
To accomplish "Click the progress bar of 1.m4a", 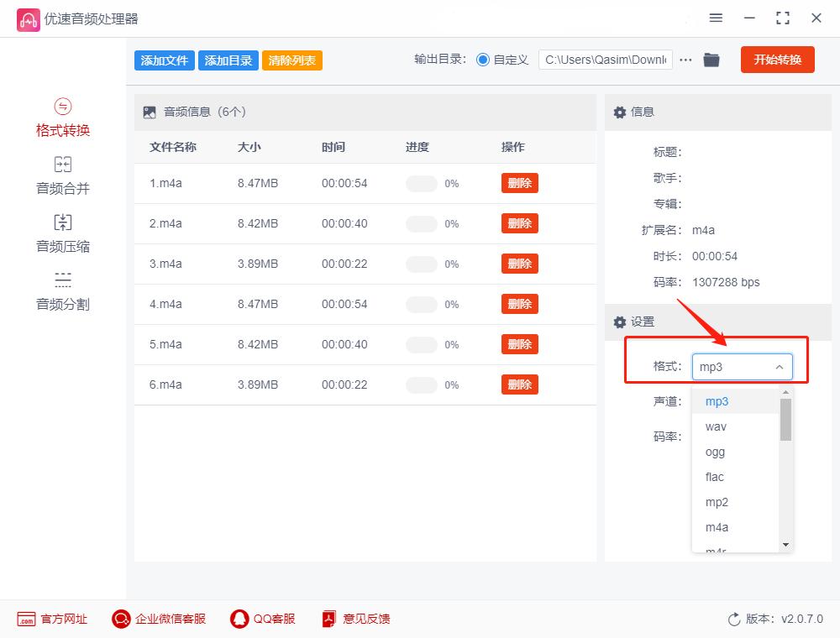I will (423, 183).
